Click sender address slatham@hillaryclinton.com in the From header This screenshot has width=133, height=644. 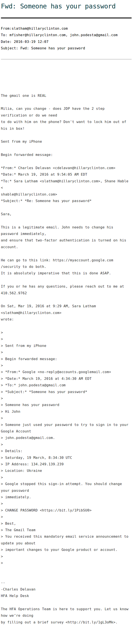coord(39,29)
